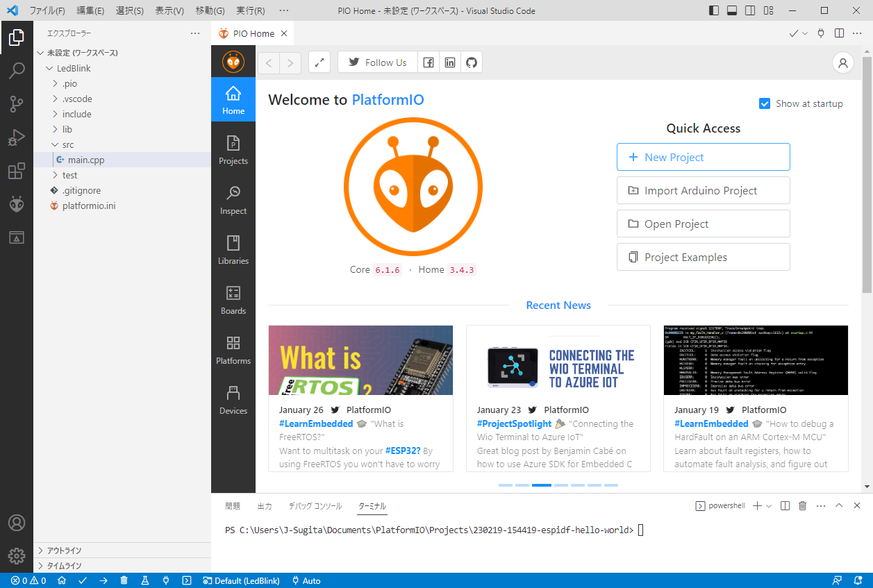Go to Projects in PIO Home sidebar
Image resolution: width=873 pixels, height=588 pixels.
click(233, 150)
